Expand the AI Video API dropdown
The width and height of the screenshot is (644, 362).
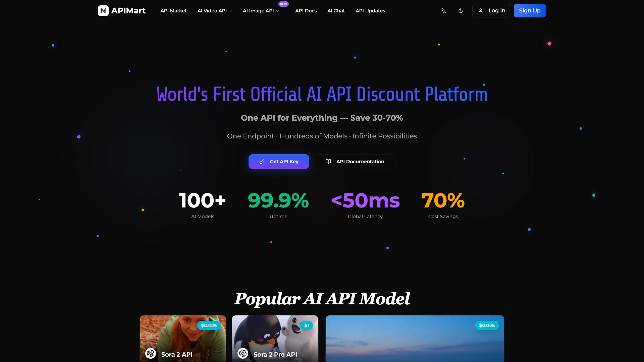pyautogui.click(x=215, y=11)
